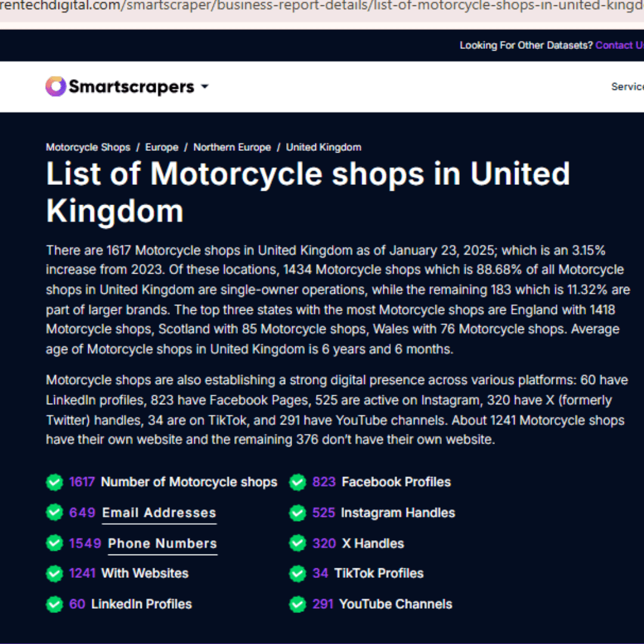Click checkmark icon beside Instagram Handles
The height and width of the screenshot is (644, 644).
point(298,513)
